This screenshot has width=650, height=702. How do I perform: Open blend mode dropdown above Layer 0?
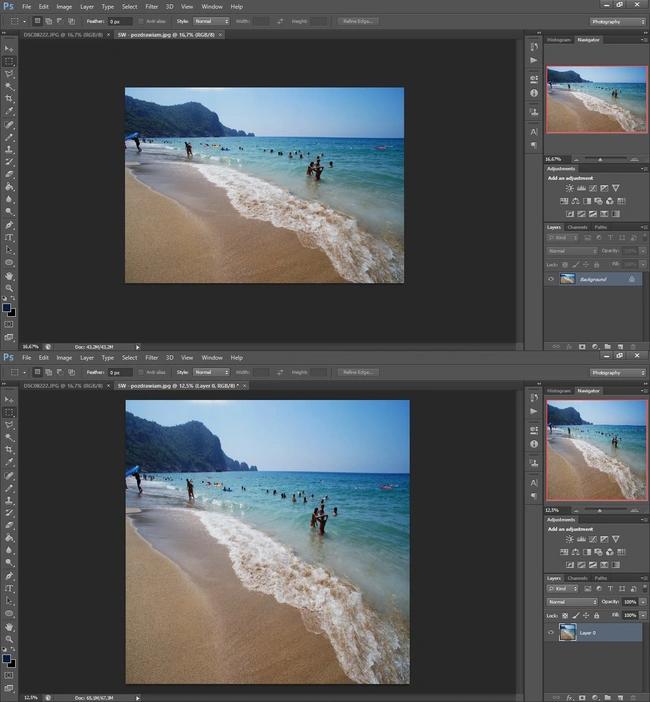572,602
